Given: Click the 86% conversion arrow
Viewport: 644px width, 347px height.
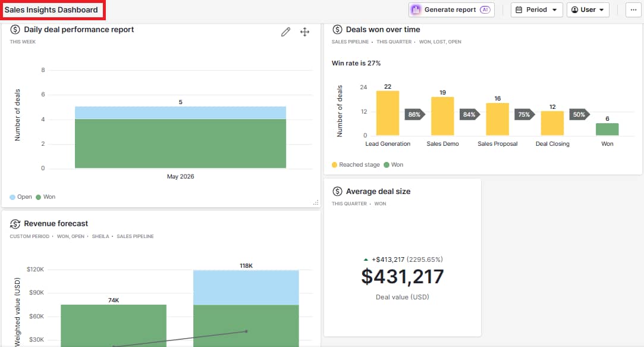Looking at the screenshot, I should point(415,115).
